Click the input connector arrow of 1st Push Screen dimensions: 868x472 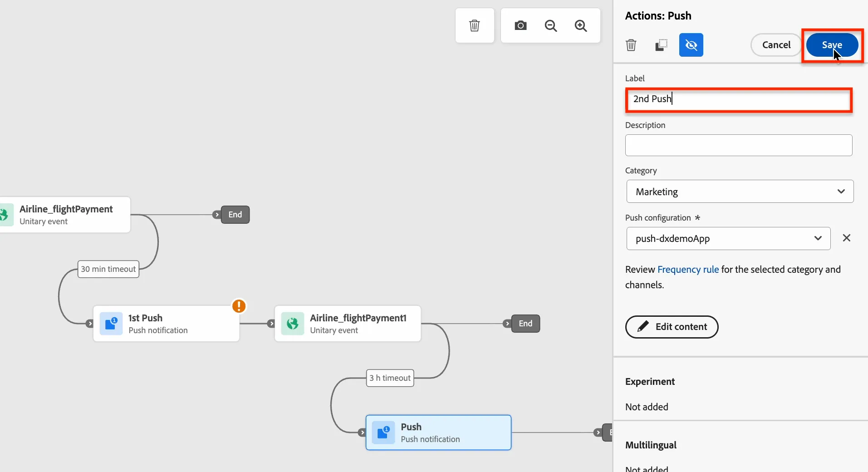click(x=90, y=324)
